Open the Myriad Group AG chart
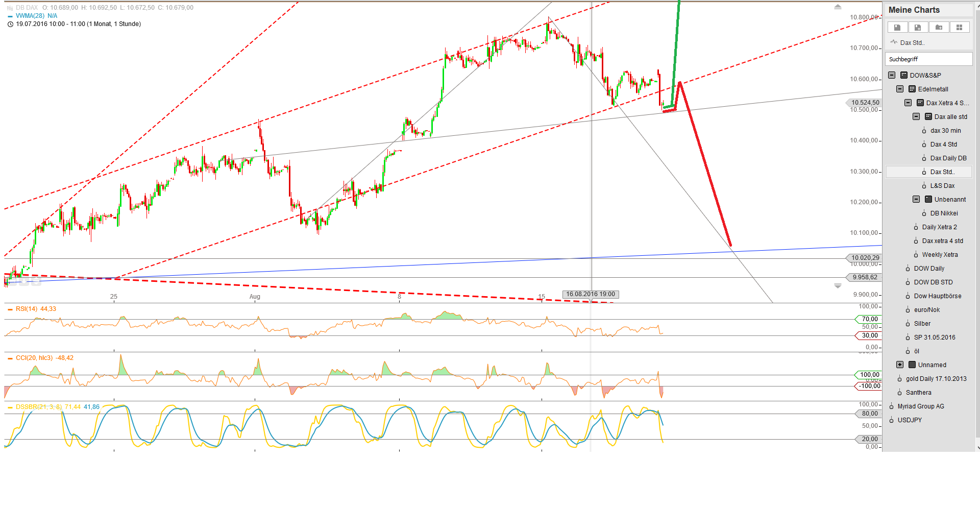The image size is (980, 531). 921,406
